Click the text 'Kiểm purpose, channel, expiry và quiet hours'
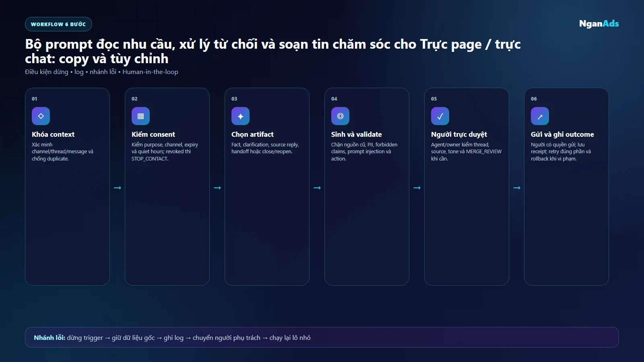 [165, 148]
